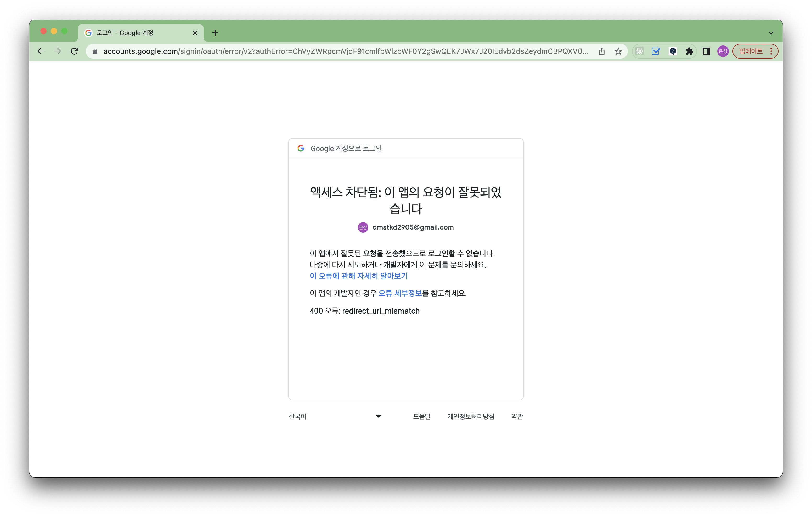Click the Google logo in card header
812x516 pixels.
[x=301, y=148]
